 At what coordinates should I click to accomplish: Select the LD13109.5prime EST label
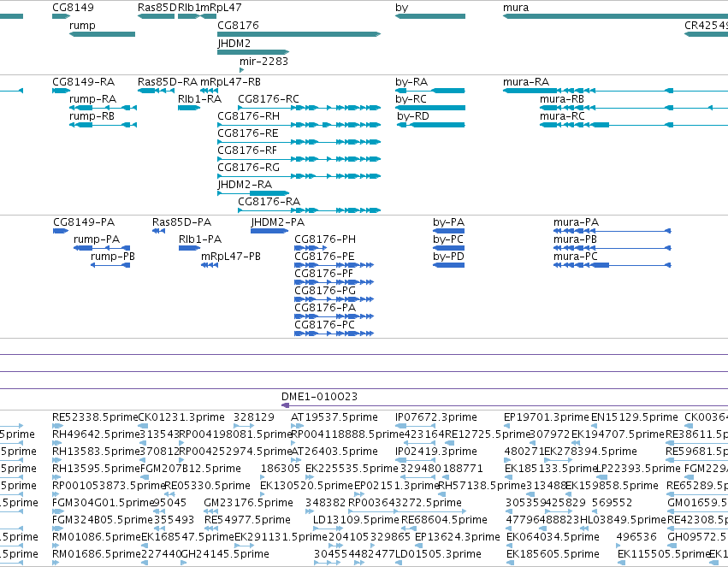(x=356, y=520)
